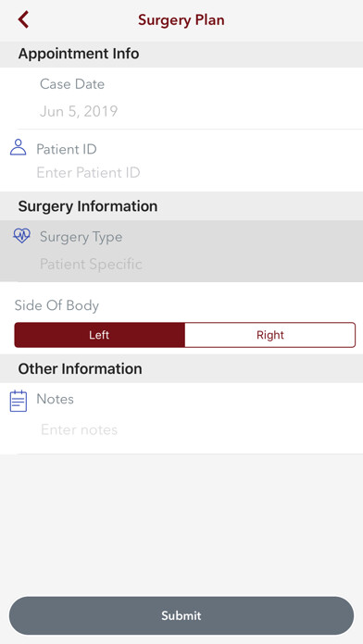Open the Surgery Type selector row
The height and width of the screenshot is (644, 363).
point(181,251)
